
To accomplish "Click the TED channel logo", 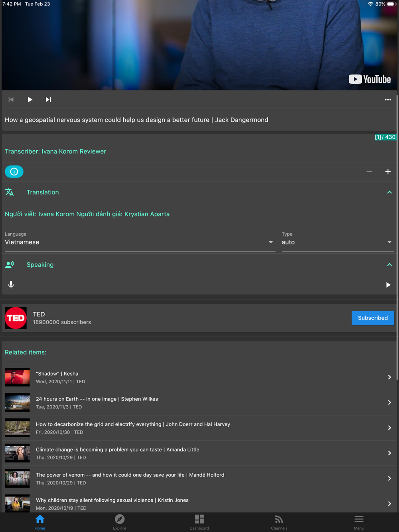I will coord(16,318).
